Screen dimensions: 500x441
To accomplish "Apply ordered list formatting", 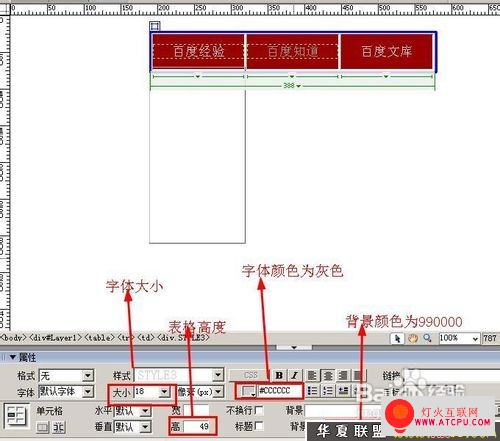I will [328, 391].
